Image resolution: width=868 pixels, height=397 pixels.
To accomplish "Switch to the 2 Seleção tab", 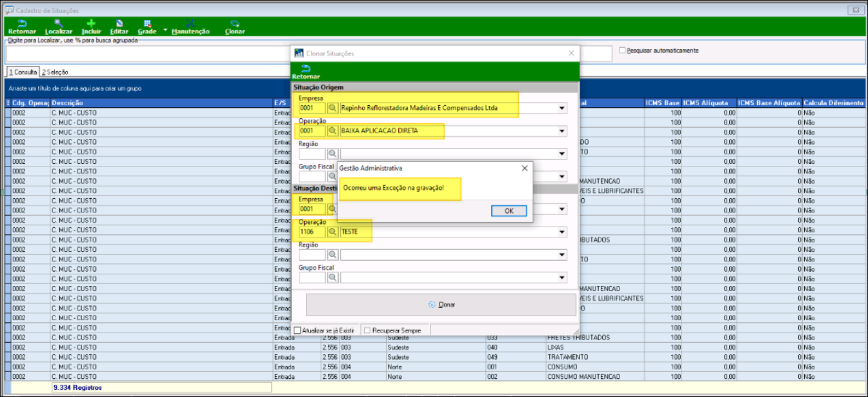I will click(55, 72).
